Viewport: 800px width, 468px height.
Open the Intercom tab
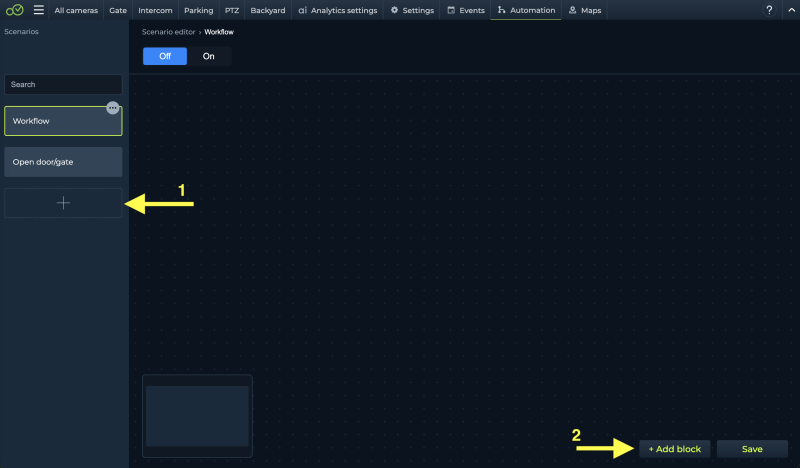(155, 10)
